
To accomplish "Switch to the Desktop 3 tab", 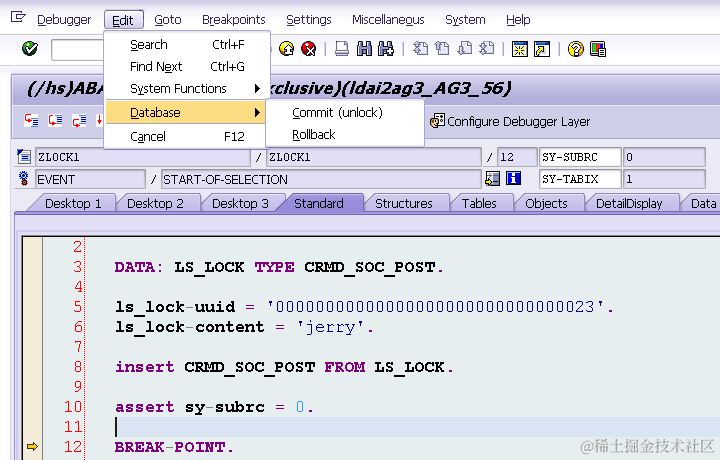I will pyautogui.click(x=240, y=203).
